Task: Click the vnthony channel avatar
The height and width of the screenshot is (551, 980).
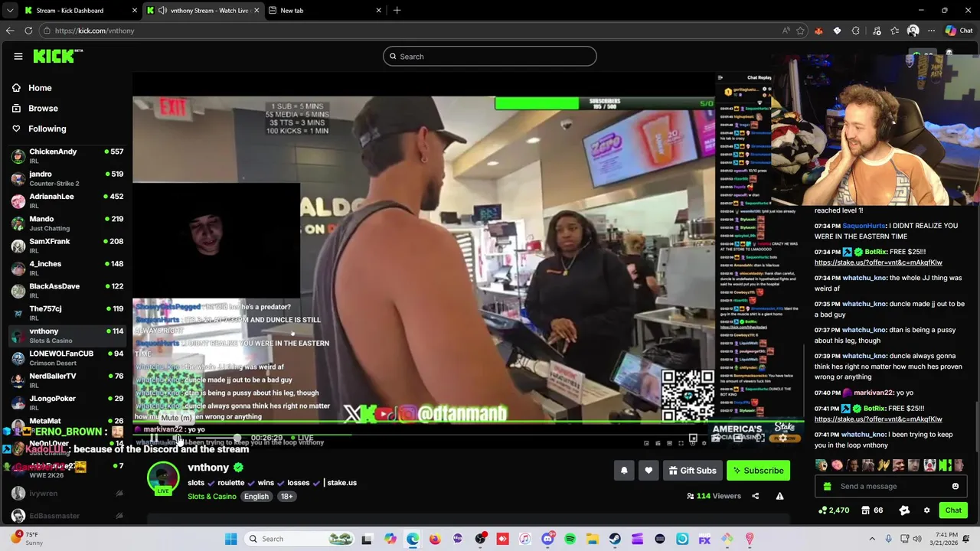Action: pyautogui.click(x=162, y=478)
